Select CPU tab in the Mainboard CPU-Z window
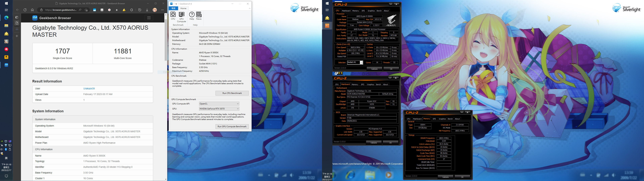Viewport: 644px width, 181px height. 337,84
